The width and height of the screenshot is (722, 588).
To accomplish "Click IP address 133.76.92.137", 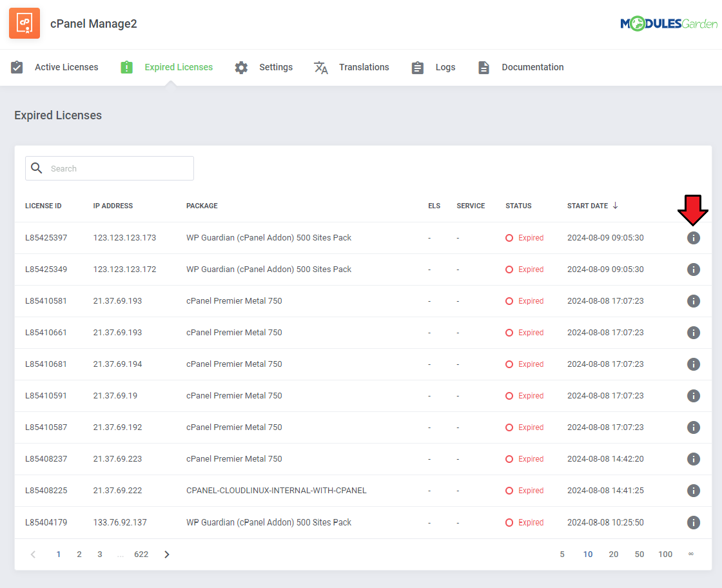I will point(120,523).
